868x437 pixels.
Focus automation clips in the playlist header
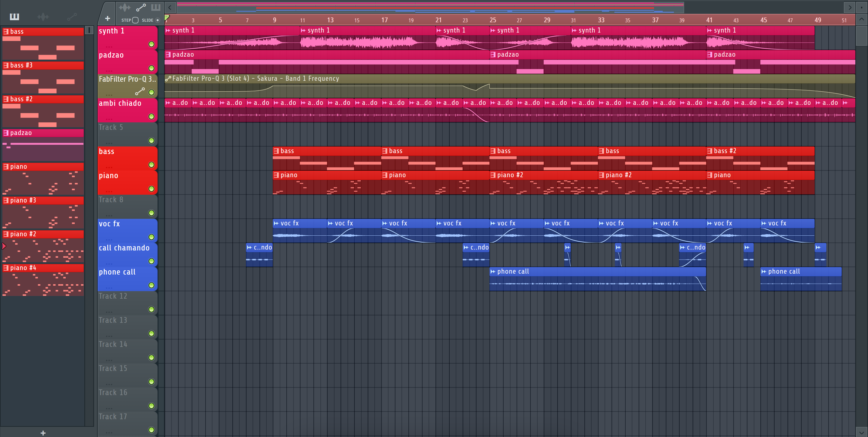[140, 8]
